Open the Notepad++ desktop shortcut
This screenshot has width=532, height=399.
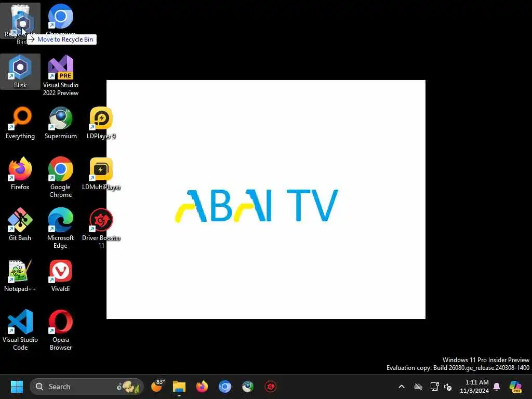20,275
